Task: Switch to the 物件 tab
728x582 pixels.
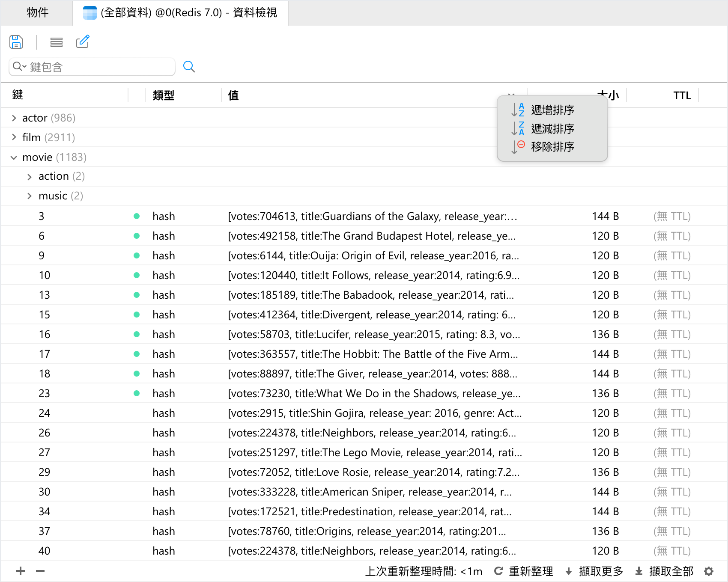Action: pos(37,12)
